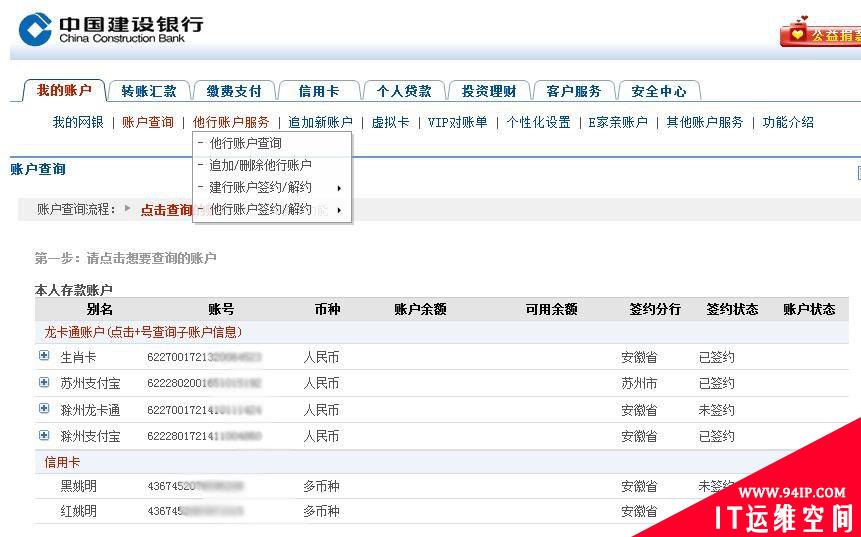The width and height of the screenshot is (861, 537).
Task: Open the 缴费支付 tab
Action: pos(234,91)
